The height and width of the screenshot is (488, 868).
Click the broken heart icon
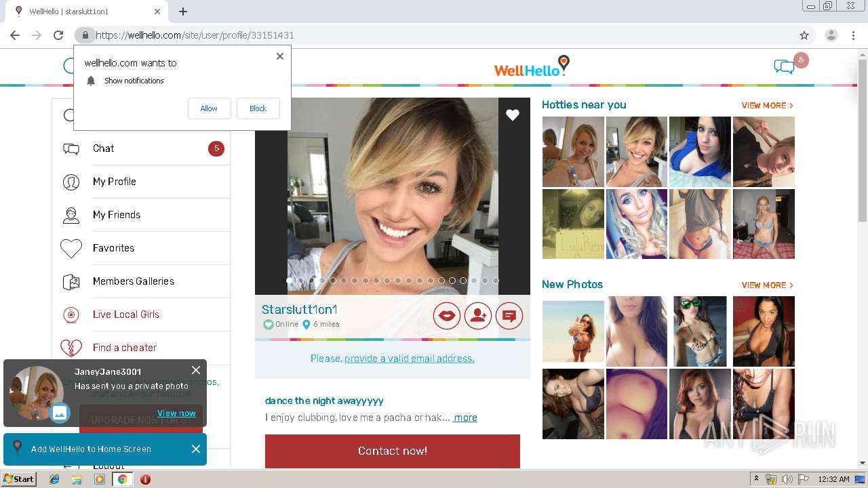tap(71, 348)
